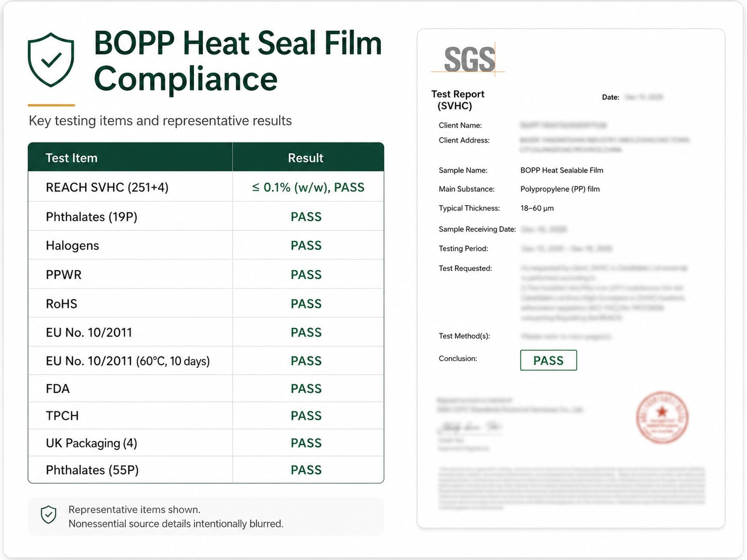This screenshot has width=747, height=560.
Task: Click the 'Test Report (SVHC)' heading
Action: click(458, 100)
